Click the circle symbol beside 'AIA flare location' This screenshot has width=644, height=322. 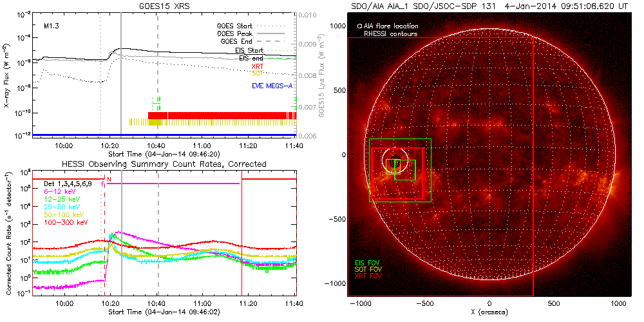tap(359, 26)
